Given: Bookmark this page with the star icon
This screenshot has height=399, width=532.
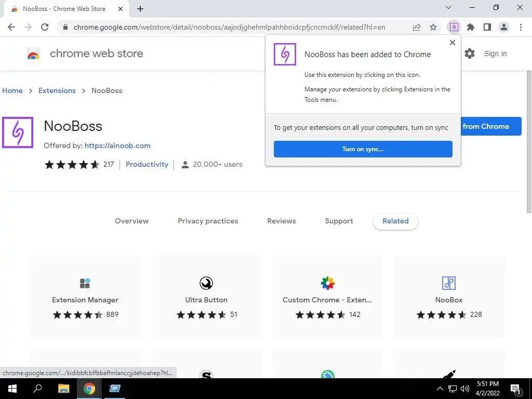Looking at the screenshot, I should [433, 27].
